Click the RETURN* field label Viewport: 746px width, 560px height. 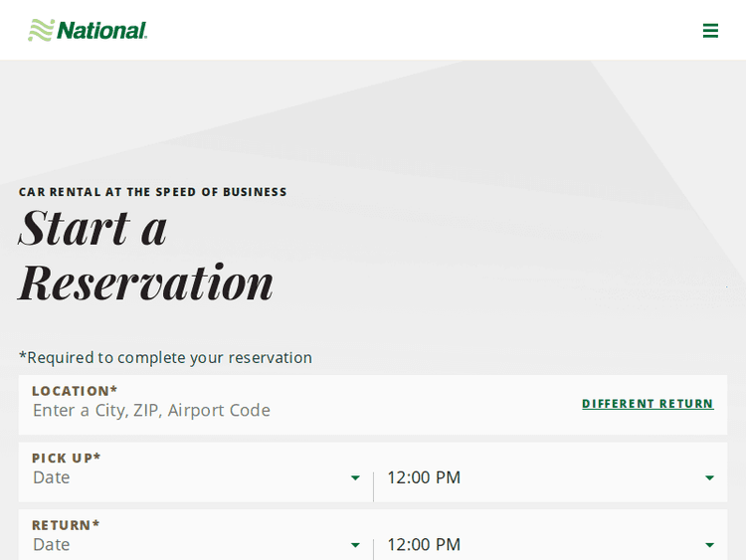pyautogui.click(x=66, y=525)
